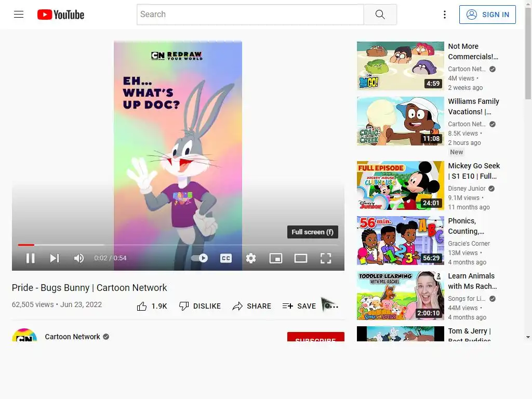Click the title 'Williams Family Vacations!'
The width and height of the screenshot is (532, 399).
coord(474,107)
